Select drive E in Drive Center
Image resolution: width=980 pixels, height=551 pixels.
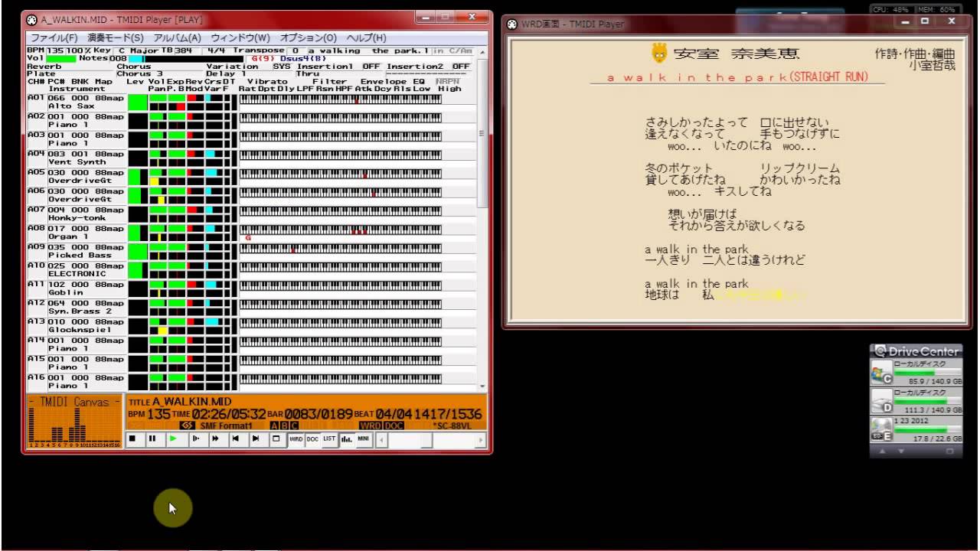916,429
